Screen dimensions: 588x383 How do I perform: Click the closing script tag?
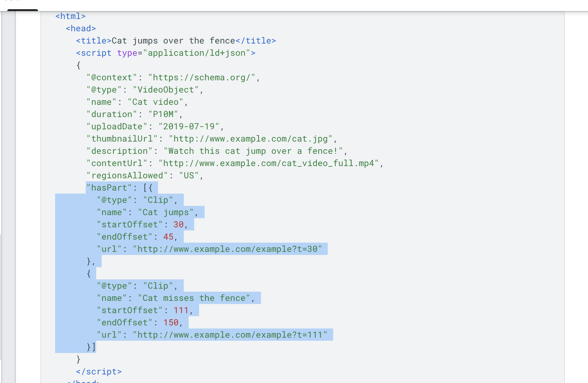(99, 372)
